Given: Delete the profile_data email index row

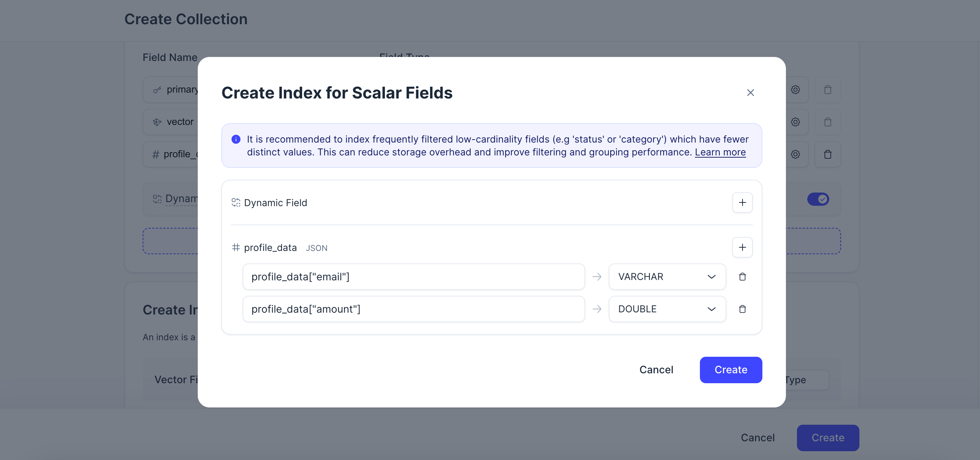Looking at the screenshot, I should [x=742, y=277].
